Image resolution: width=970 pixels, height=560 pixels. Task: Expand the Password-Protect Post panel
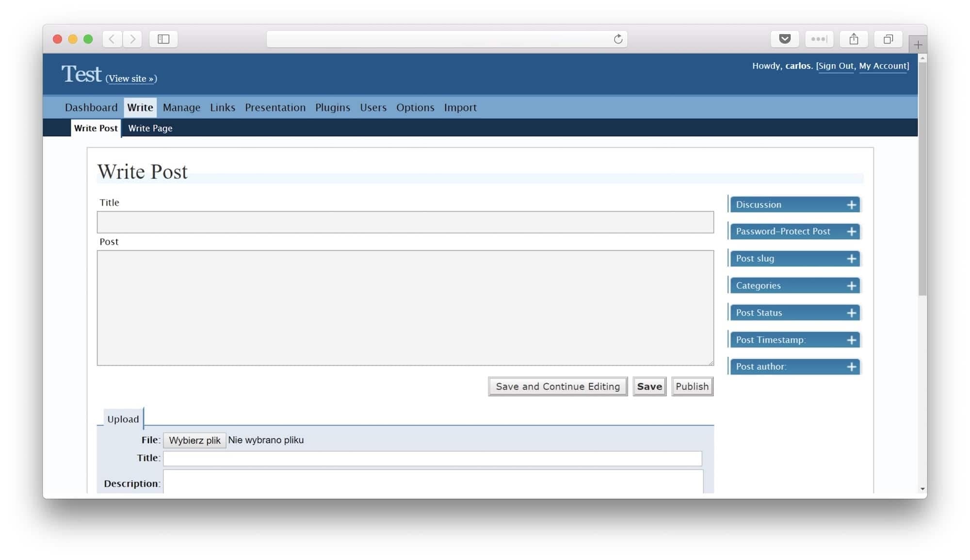(x=851, y=232)
